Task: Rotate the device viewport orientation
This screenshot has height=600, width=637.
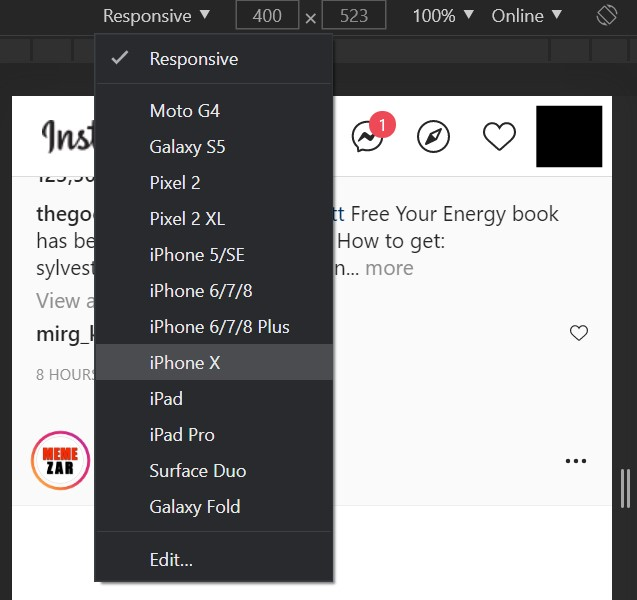Action: [x=607, y=16]
